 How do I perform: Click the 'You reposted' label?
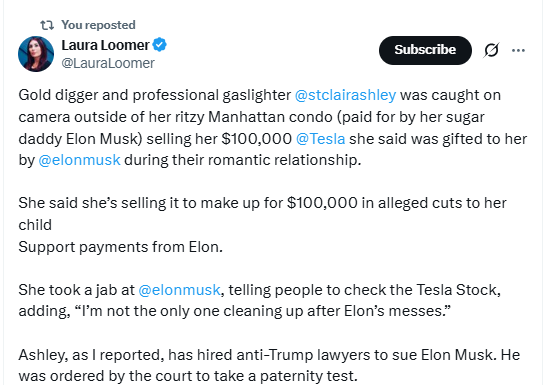(98, 25)
